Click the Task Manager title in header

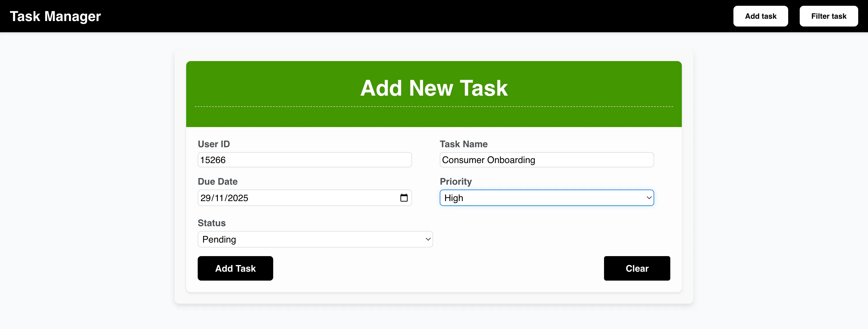point(55,16)
